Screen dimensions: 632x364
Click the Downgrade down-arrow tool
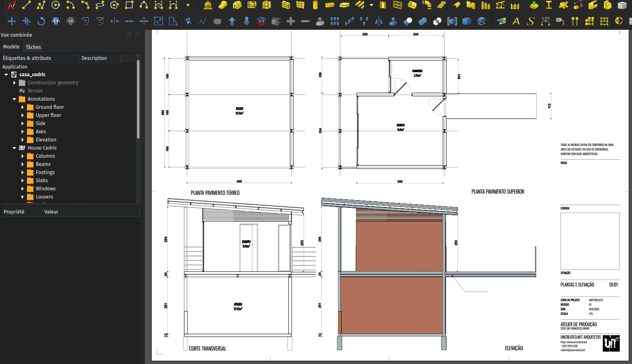247,21
